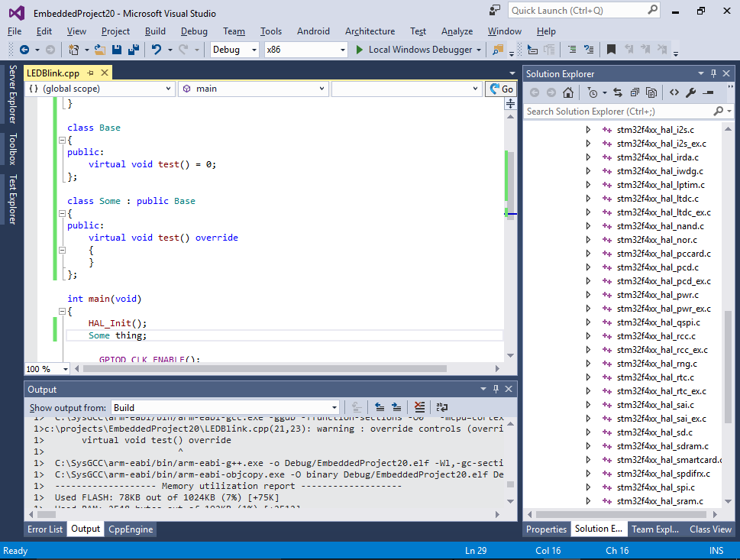740x560 pixels.
Task: Switch to the Error List tab
Action: click(45, 529)
